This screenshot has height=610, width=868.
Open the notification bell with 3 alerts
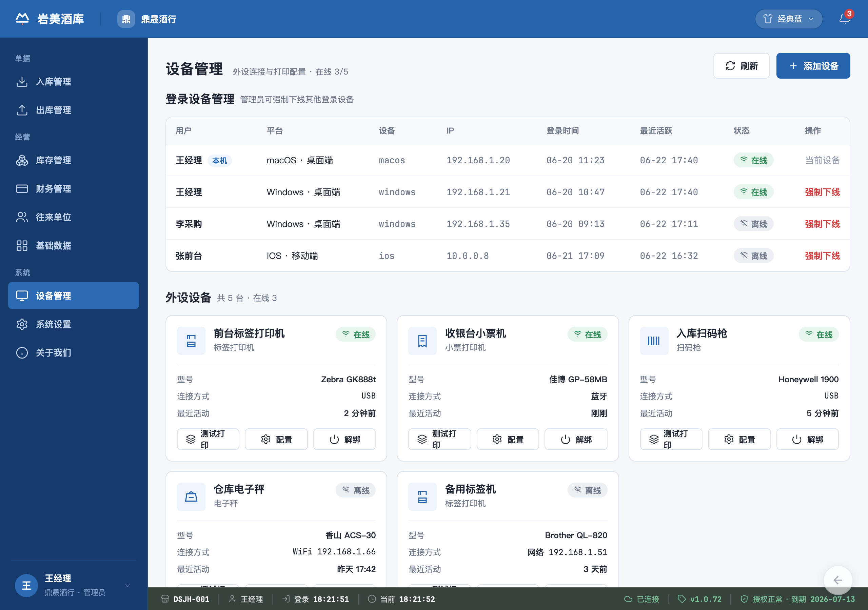[x=844, y=19]
